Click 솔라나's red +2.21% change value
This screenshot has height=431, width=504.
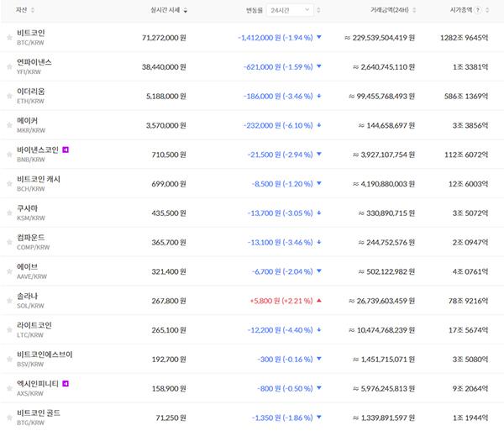pos(281,301)
